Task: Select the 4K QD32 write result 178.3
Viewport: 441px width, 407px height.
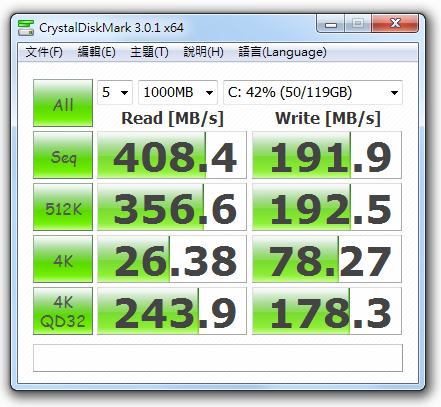Action: click(x=327, y=311)
